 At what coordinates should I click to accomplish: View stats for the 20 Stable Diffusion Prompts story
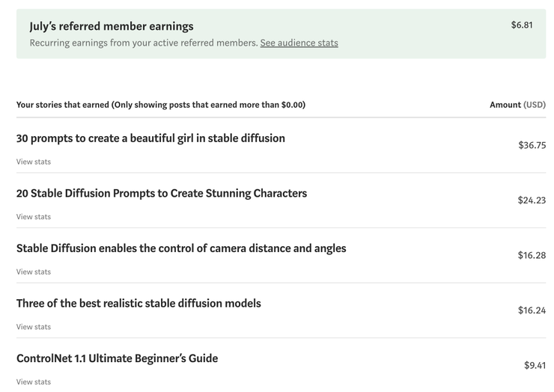tap(34, 217)
